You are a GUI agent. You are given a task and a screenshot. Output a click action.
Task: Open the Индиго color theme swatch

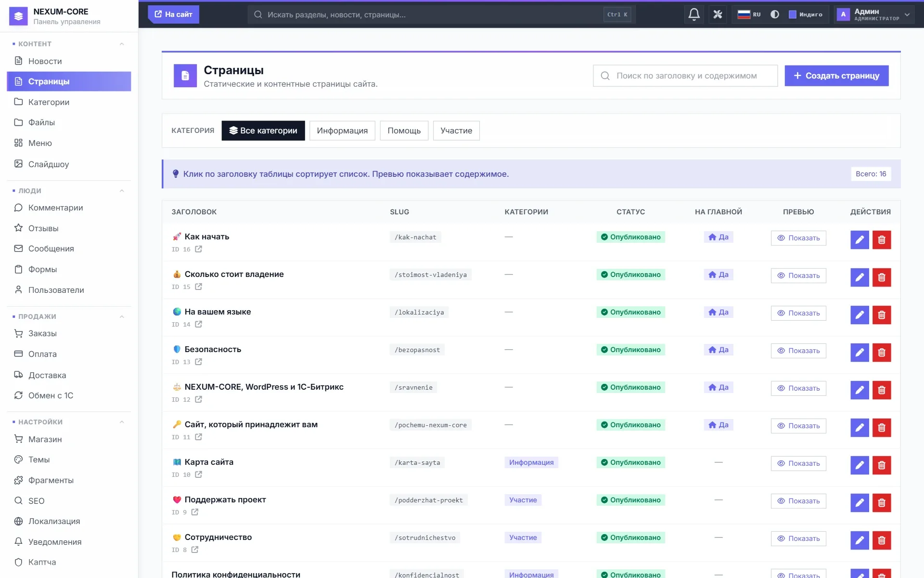[806, 14]
